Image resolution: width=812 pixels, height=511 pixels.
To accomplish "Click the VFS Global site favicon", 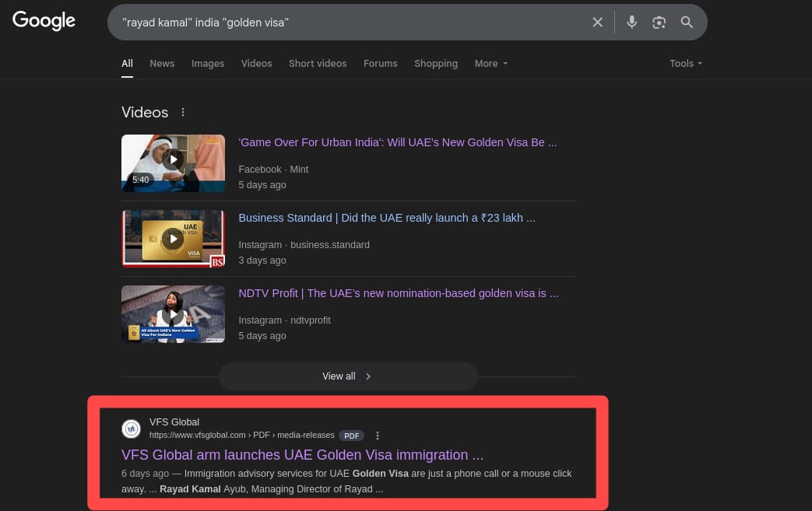I will [x=131, y=429].
